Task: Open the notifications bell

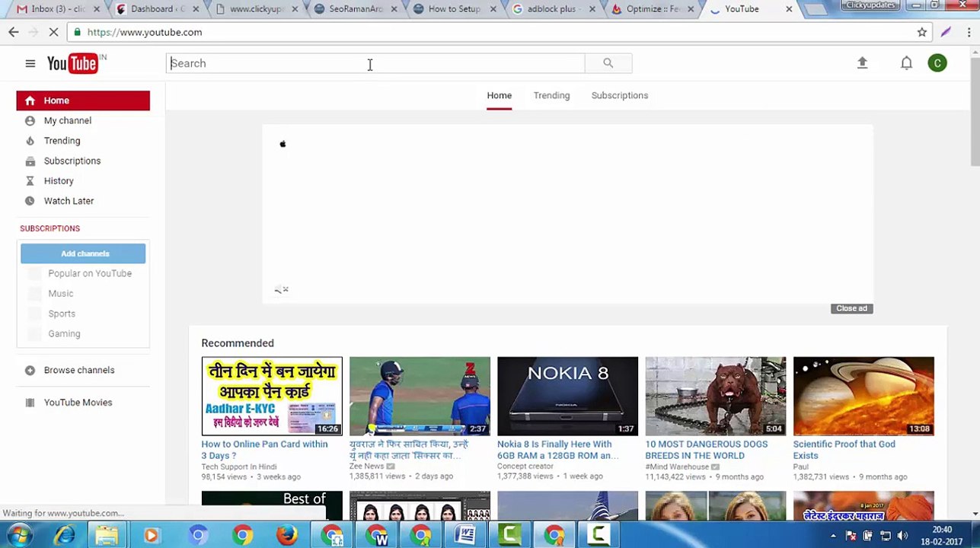Action: tap(906, 63)
